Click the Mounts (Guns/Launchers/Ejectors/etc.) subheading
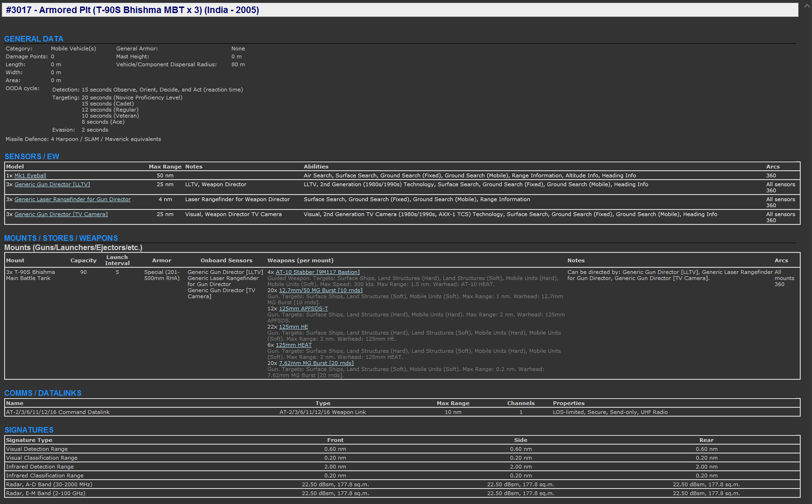The height and width of the screenshot is (504, 812). [73, 248]
